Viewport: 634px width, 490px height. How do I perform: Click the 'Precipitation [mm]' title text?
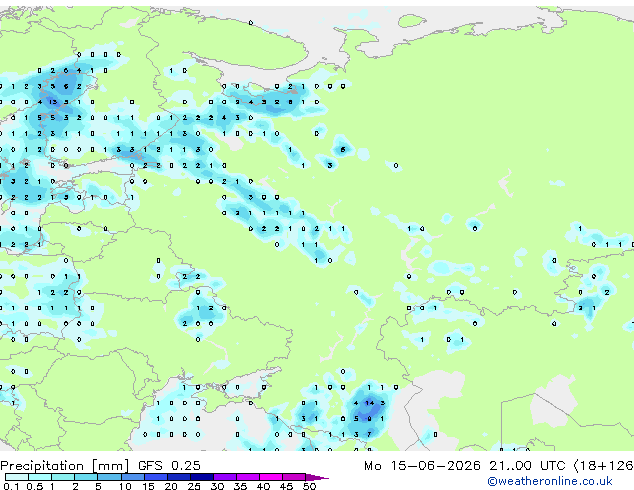click(65, 466)
